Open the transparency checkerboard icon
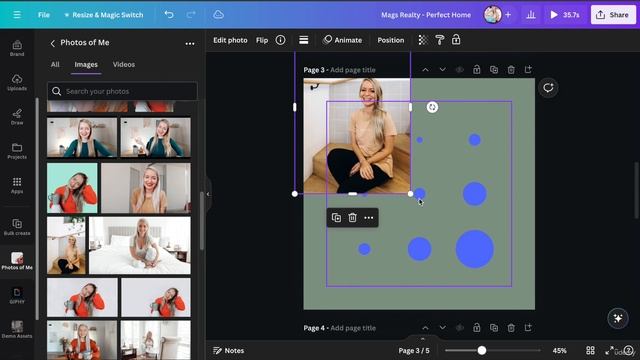The height and width of the screenshot is (360, 640). point(423,40)
